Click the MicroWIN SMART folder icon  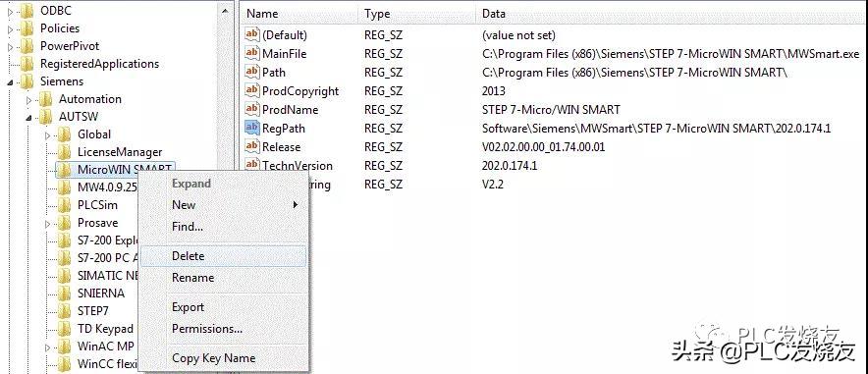click(65, 169)
